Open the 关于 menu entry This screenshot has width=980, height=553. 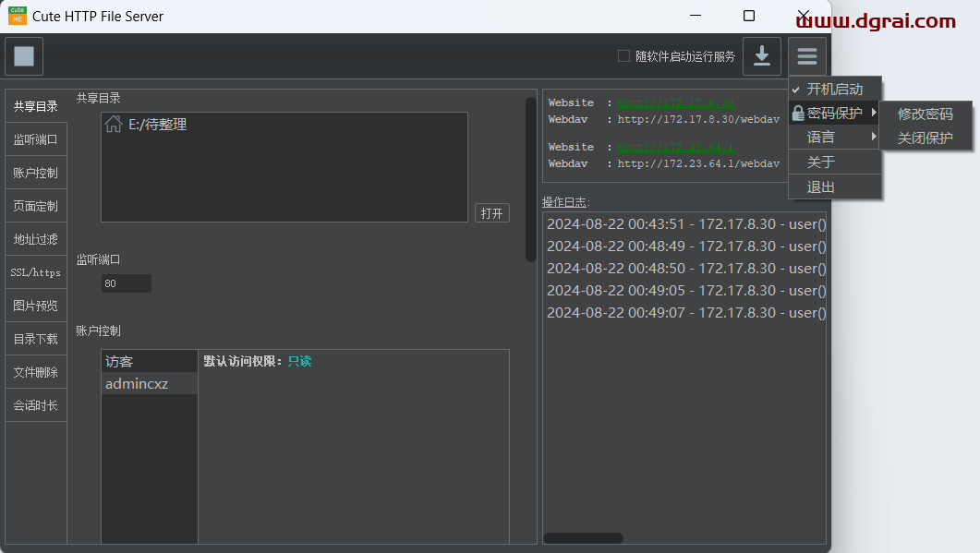point(835,162)
